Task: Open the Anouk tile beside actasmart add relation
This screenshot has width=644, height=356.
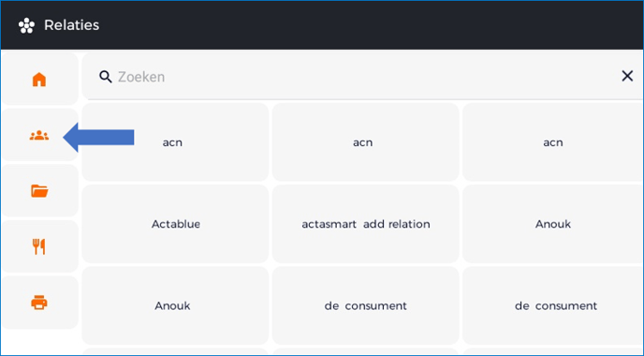Action: tap(553, 224)
